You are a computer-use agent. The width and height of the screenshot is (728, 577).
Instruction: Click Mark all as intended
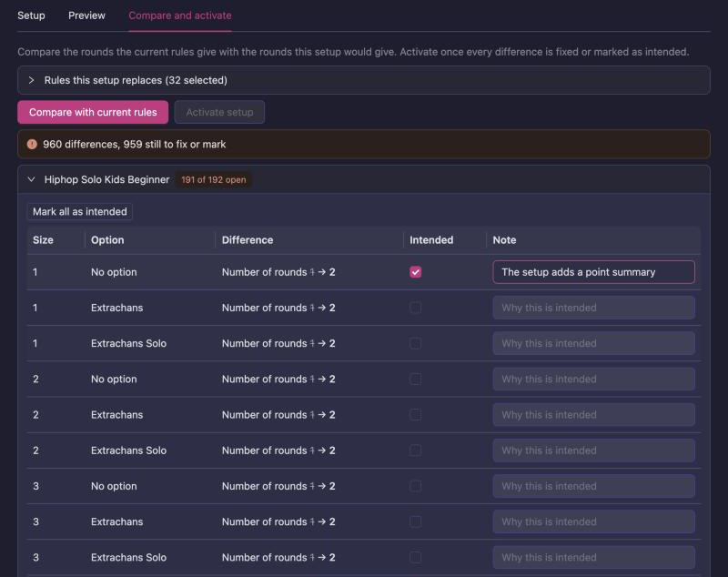pos(80,212)
